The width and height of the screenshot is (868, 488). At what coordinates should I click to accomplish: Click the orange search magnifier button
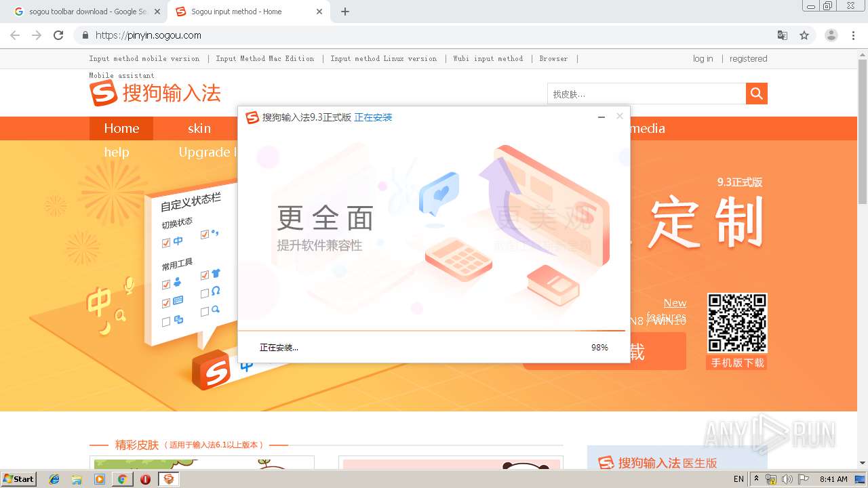pos(756,94)
